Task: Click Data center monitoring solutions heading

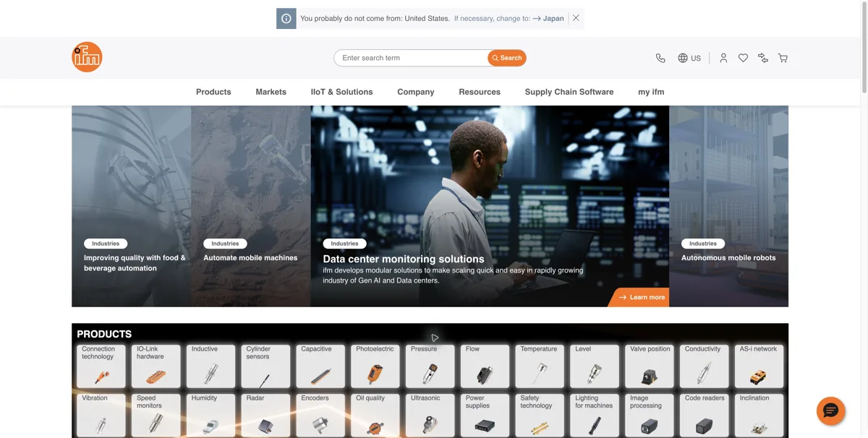Action: coord(404,259)
